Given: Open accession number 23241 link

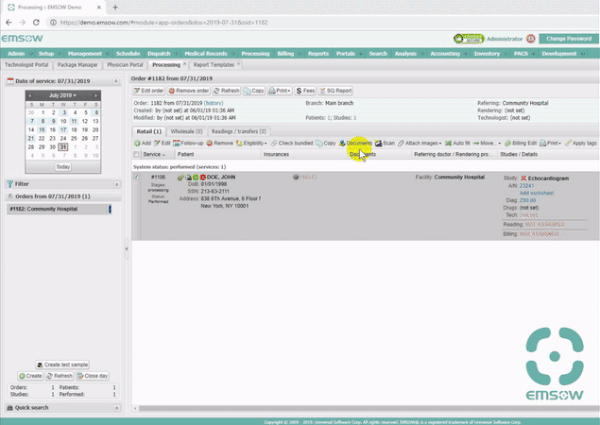Looking at the screenshot, I should tap(527, 186).
